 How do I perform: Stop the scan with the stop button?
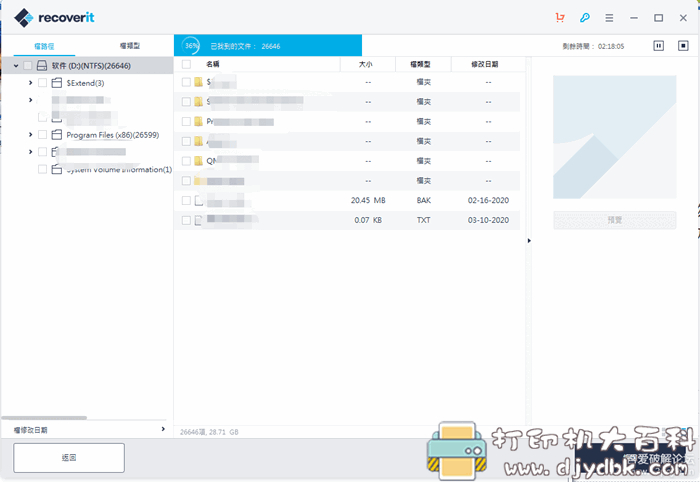(x=683, y=46)
